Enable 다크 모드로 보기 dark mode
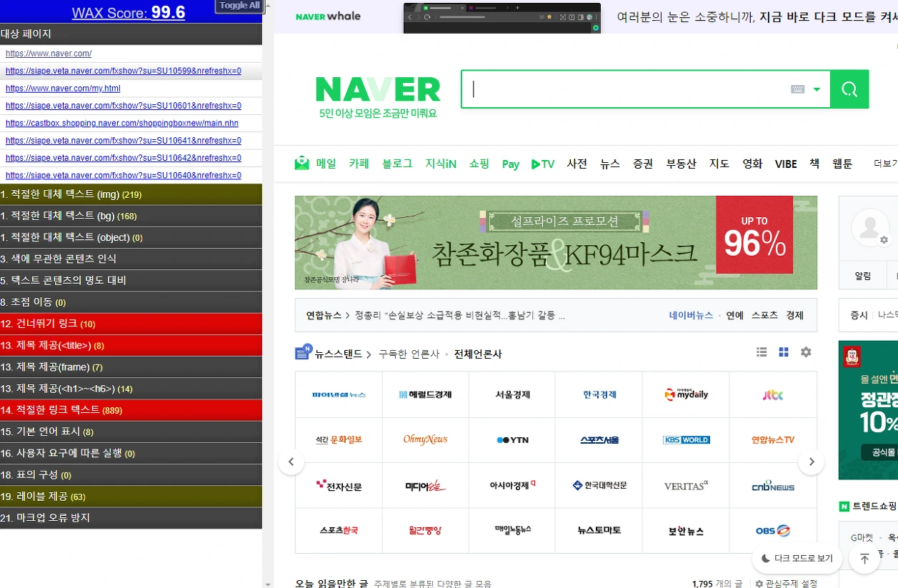 coord(797,558)
